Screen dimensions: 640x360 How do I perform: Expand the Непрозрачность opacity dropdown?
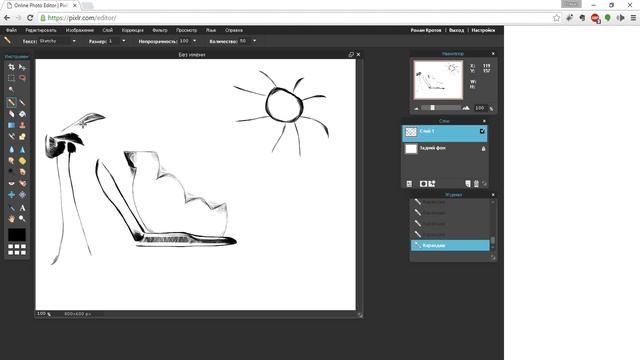coord(194,41)
